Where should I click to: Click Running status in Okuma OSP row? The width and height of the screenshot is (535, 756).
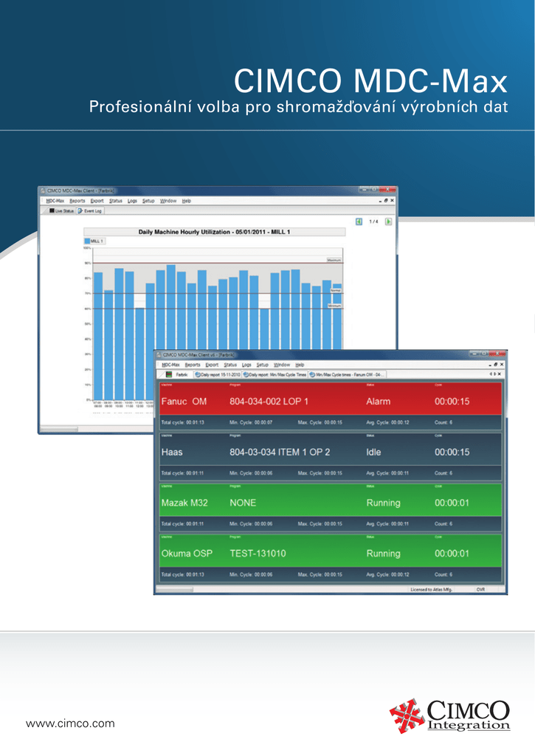pos(384,554)
